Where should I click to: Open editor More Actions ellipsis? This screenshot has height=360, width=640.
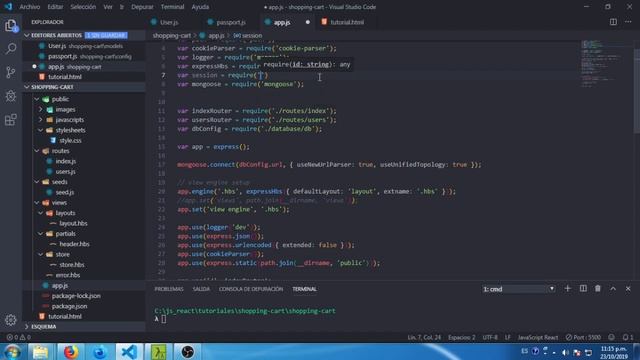point(628,22)
